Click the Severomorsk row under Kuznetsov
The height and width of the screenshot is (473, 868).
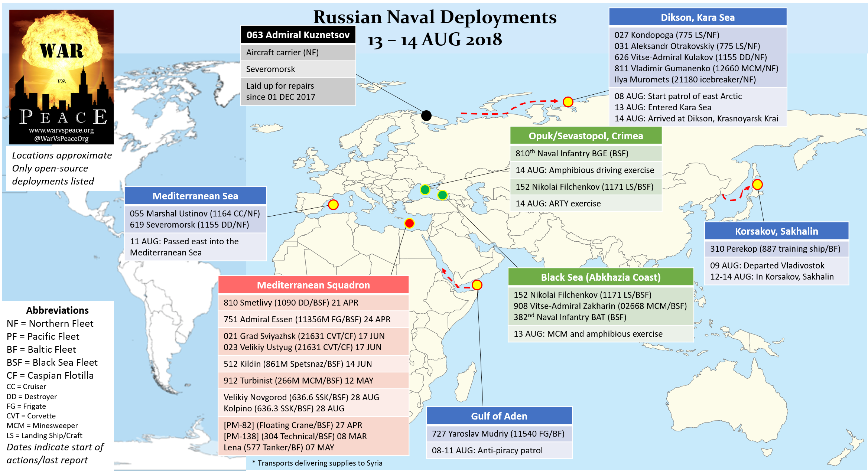point(298,69)
